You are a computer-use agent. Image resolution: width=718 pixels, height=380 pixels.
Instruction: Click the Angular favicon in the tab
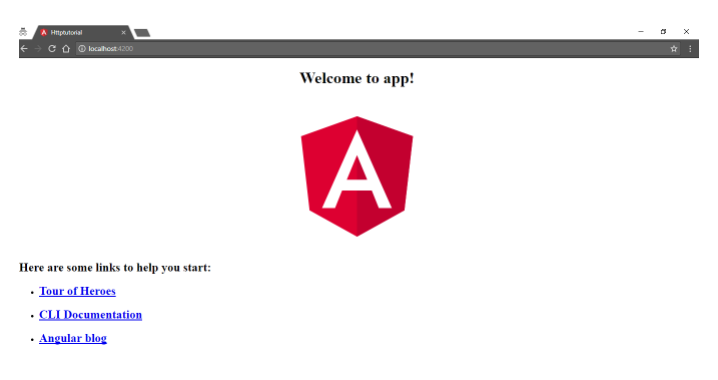point(44,33)
